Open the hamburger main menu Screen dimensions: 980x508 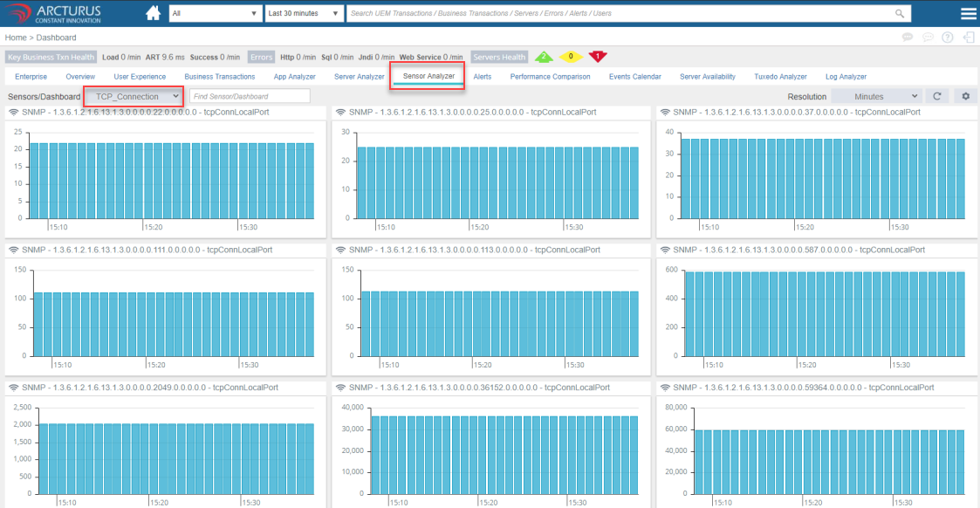[x=968, y=13]
